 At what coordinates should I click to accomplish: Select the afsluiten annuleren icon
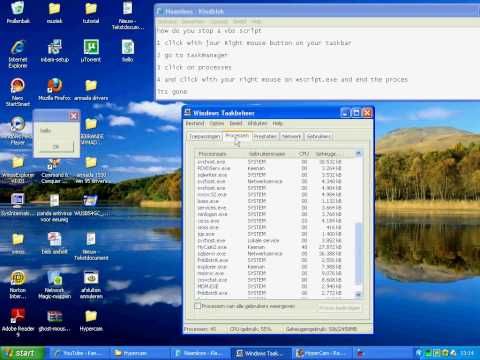click(x=91, y=285)
